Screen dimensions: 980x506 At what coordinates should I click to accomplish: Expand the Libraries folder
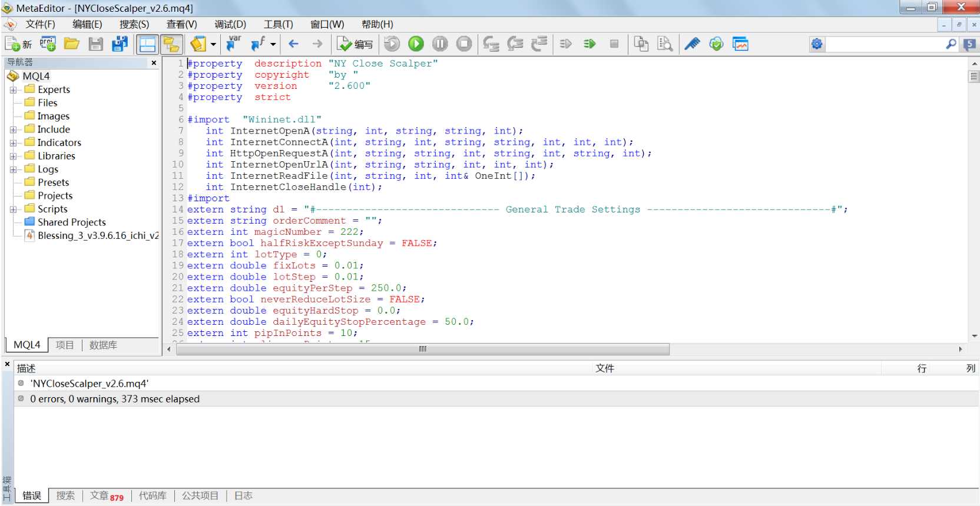coord(13,156)
